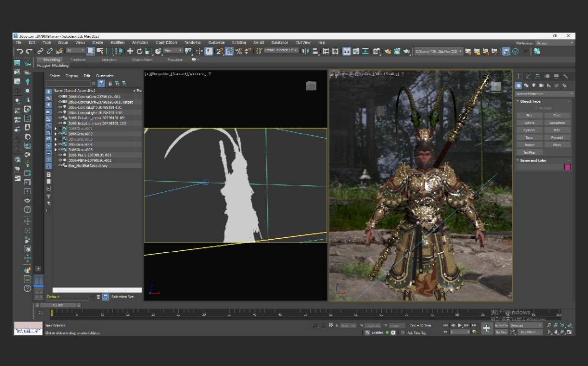Toggle the AutoGrid checkbox
Screen dimensions: 588x366
pyautogui.click(x=536, y=108)
